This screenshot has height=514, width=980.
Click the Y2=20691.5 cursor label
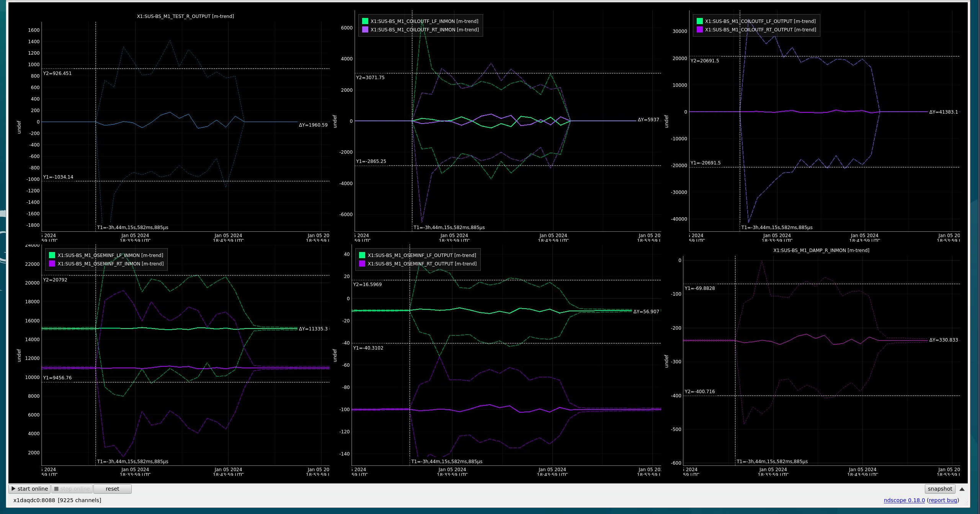tap(705, 61)
